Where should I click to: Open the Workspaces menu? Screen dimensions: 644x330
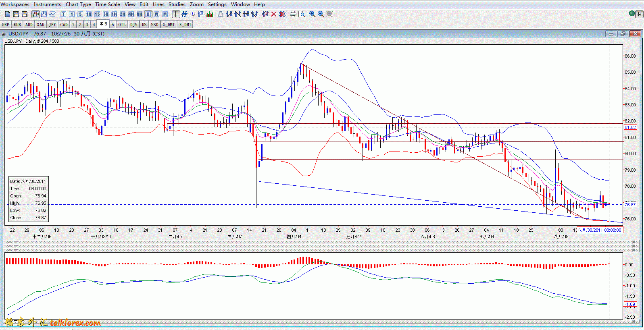coord(15,4)
